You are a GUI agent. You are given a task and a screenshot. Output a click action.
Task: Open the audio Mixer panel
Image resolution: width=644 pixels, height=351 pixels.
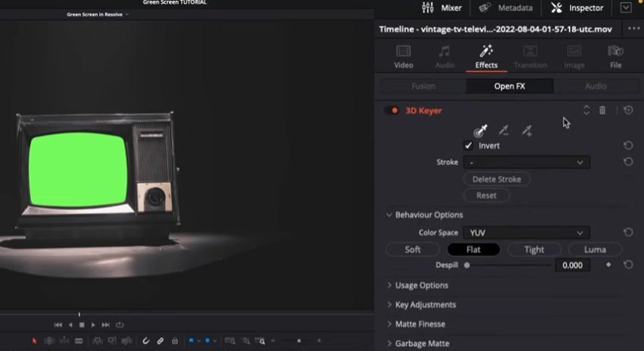(x=442, y=8)
